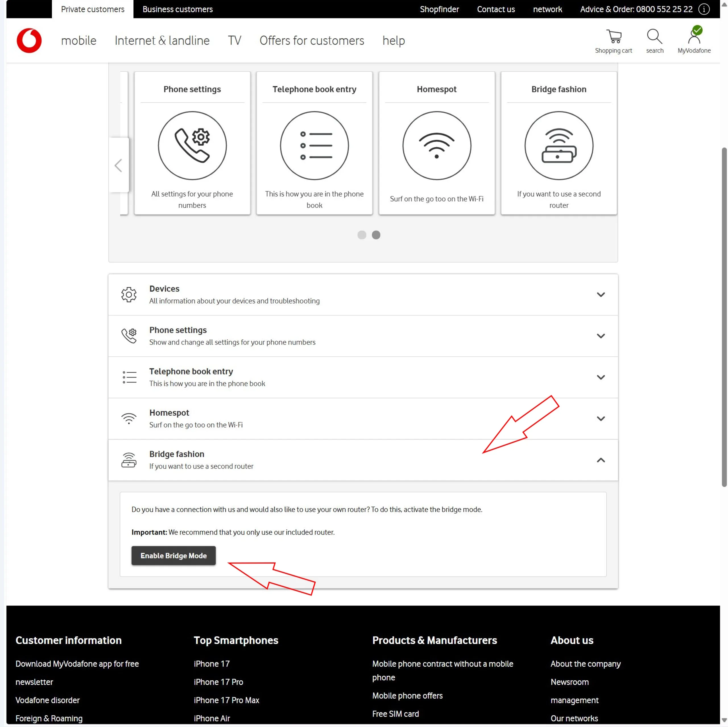Click the info icon beside phone number

[x=704, y=9]
